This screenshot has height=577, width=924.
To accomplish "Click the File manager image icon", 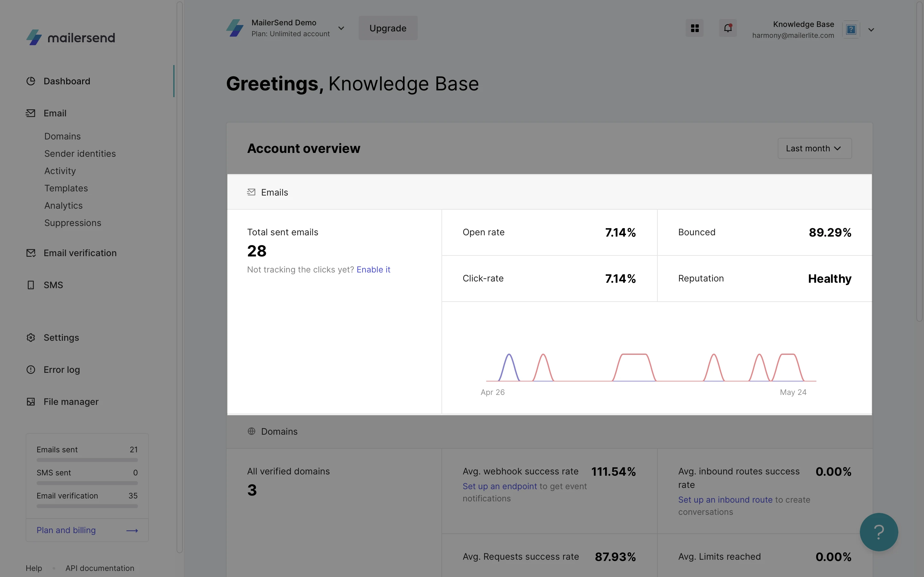I will [30, 402].
